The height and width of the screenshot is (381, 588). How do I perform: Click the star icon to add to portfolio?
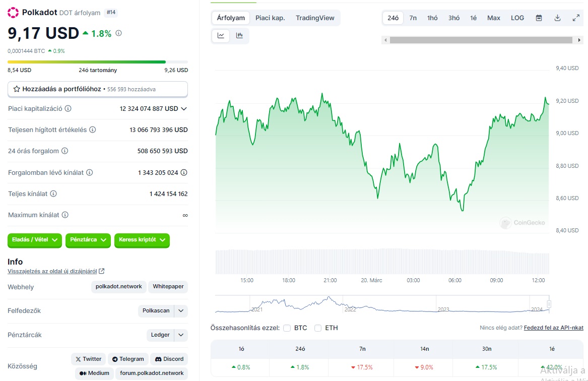pyautogui.click(x=17, y=89)
